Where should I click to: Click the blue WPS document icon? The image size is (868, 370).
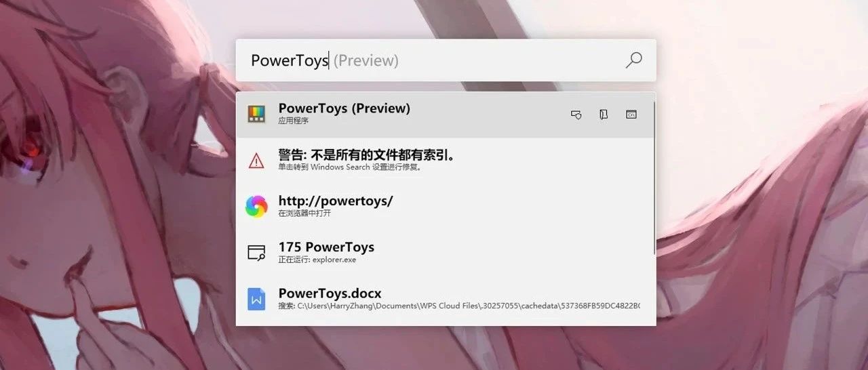tap(256, 299)
